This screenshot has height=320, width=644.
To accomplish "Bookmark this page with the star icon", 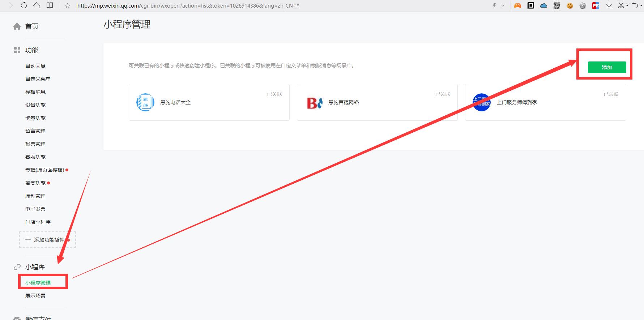I will [67, 6].
